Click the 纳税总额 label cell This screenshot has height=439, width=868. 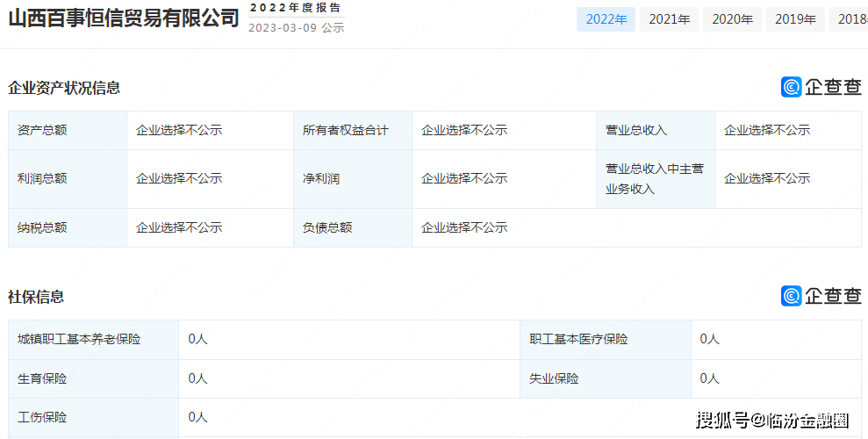pyautogui.click(x=68, y=227)
